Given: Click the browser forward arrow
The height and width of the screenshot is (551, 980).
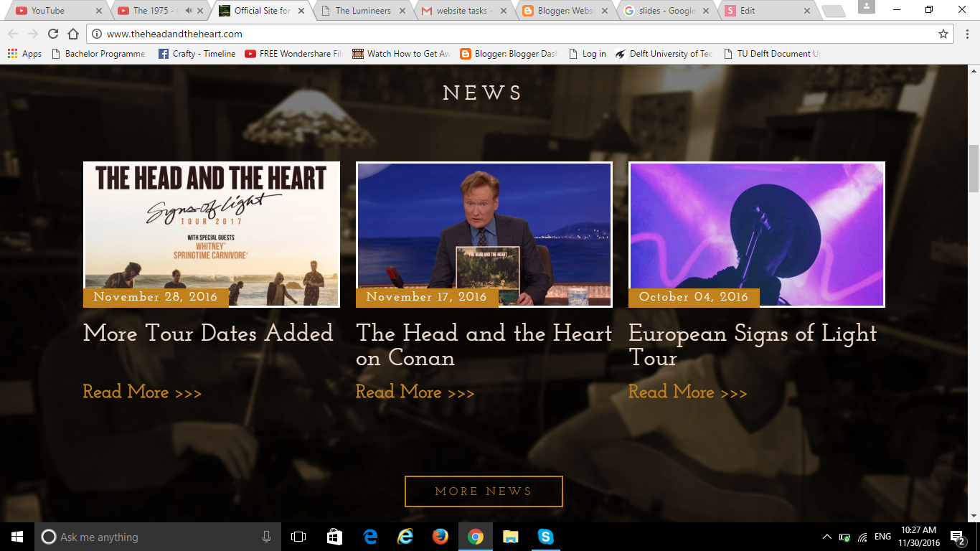Looking at the screenshot, I should [32, 34].
